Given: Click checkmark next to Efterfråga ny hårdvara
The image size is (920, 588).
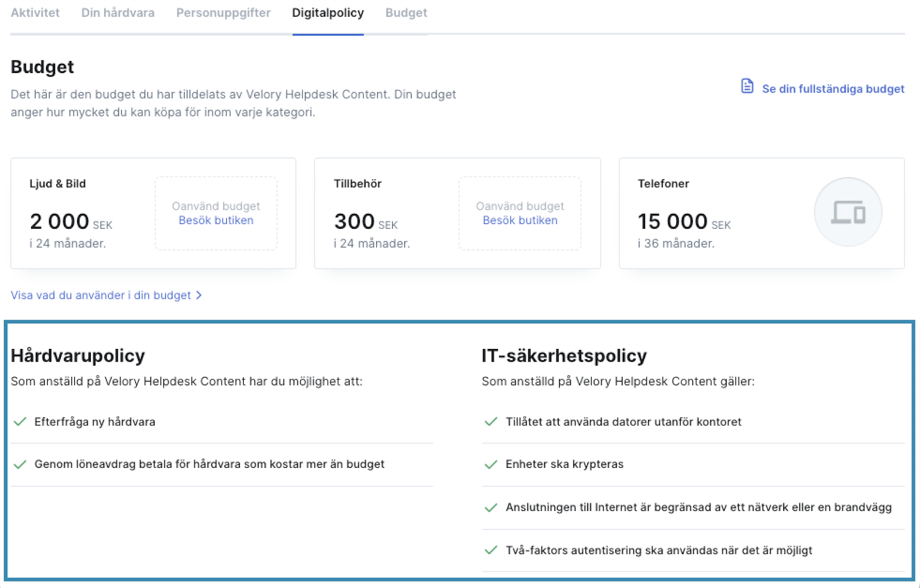Looking at the screenshot, I should click(x=20, y=422).
